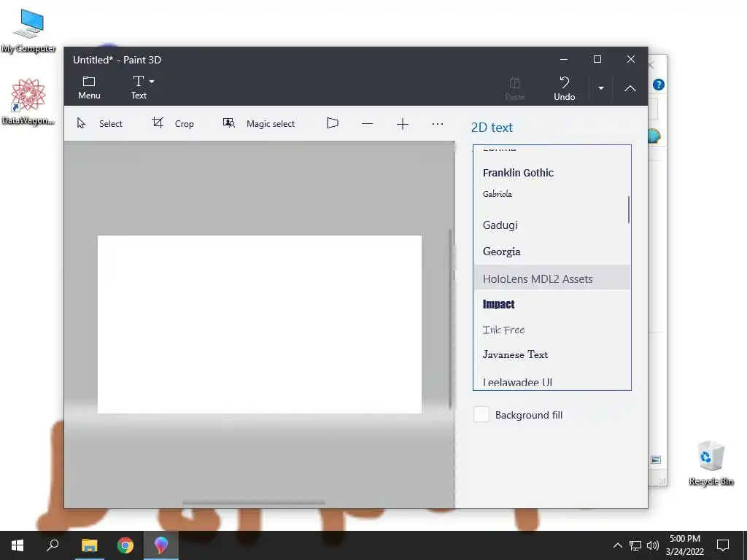
Task: Open the My Computer desktop icon
Action: 28,31
